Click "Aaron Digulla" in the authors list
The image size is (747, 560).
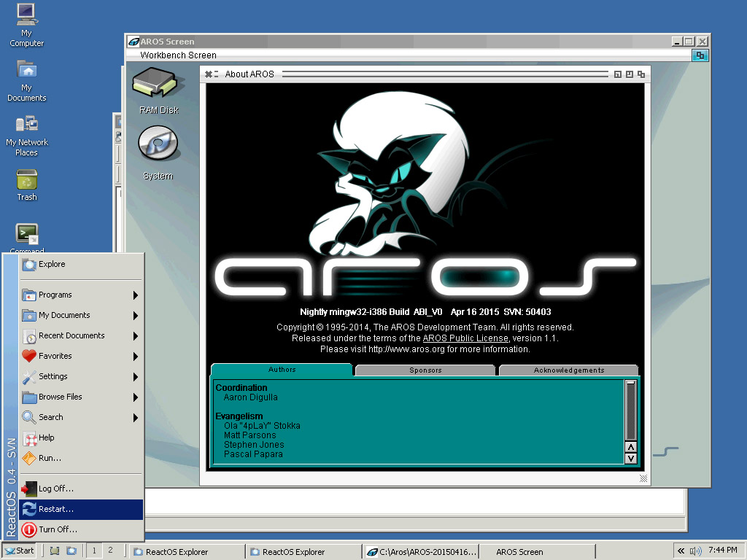(x=251, y=397)
